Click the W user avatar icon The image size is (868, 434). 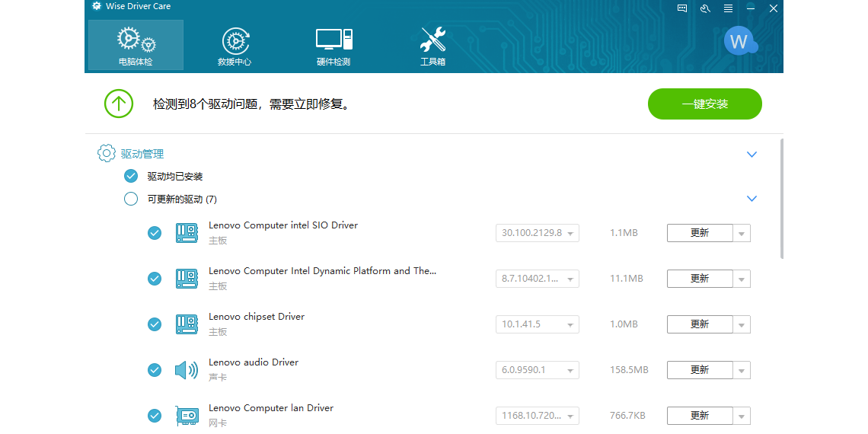pos(739,41)
